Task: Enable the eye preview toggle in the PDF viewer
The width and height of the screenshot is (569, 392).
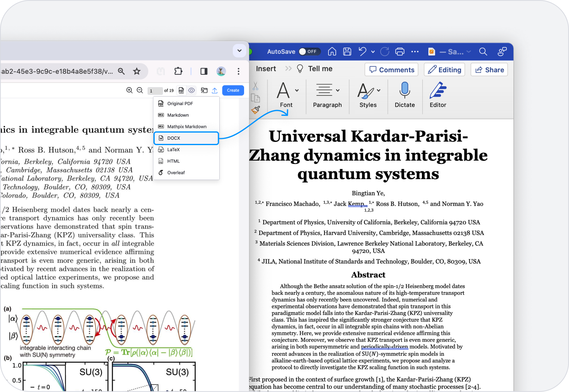Action: [x=192, y=90]
